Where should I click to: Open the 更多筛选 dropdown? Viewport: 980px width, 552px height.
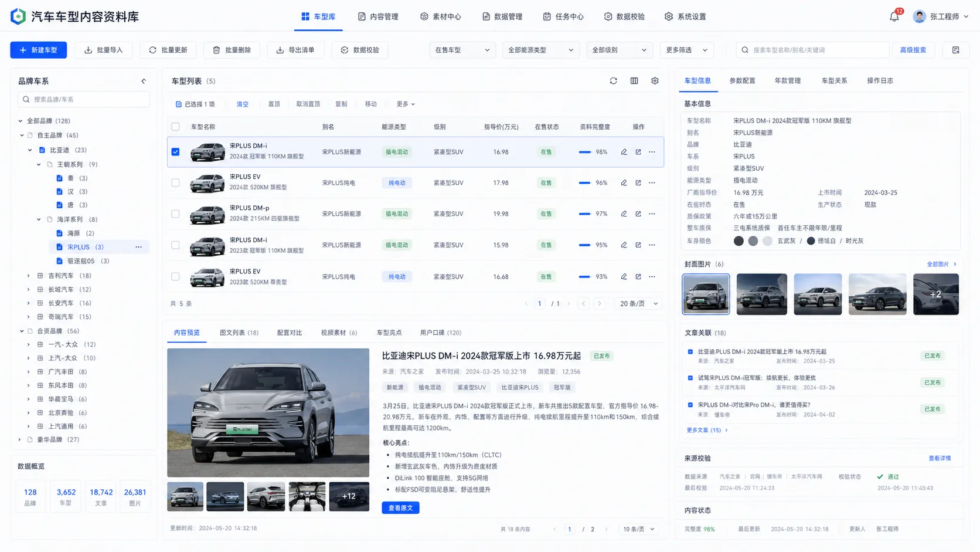(x=686, y=50)
